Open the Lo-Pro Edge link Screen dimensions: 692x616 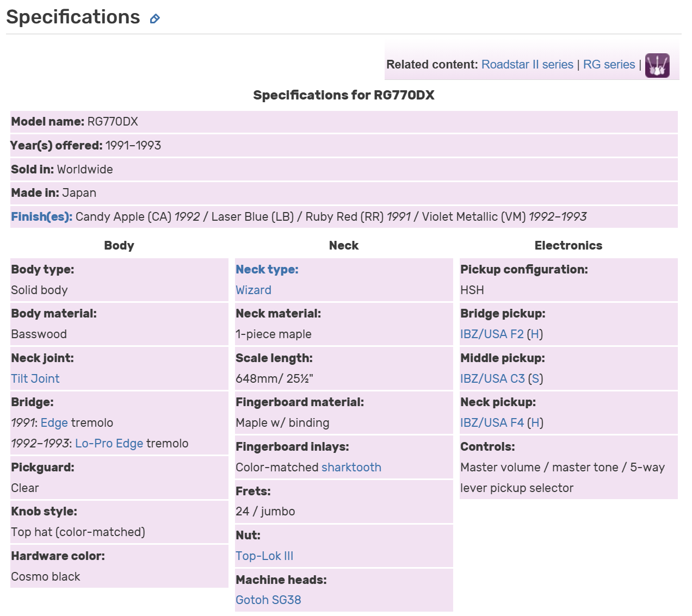pyautogui.click(x=109, y=444)
